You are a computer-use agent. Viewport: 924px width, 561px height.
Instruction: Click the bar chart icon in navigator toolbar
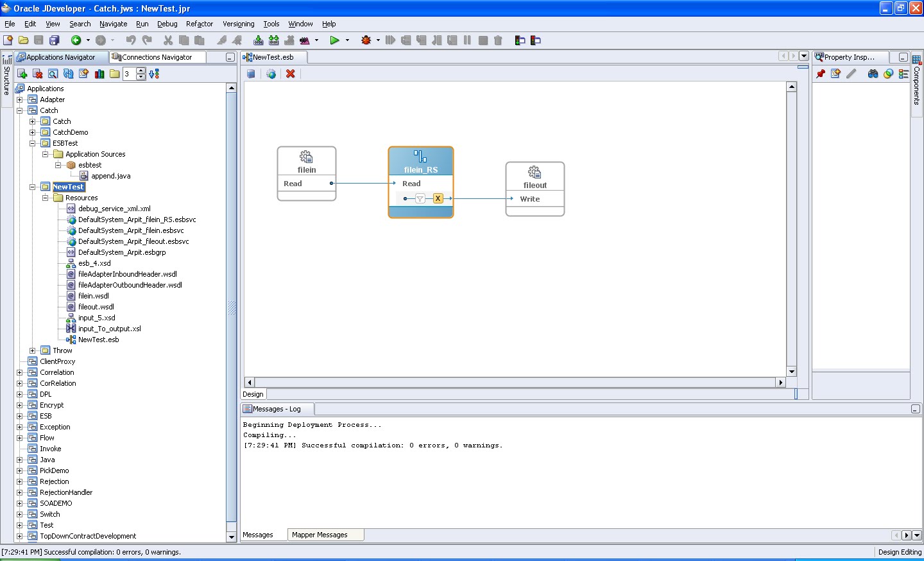[x=99, y=74]
